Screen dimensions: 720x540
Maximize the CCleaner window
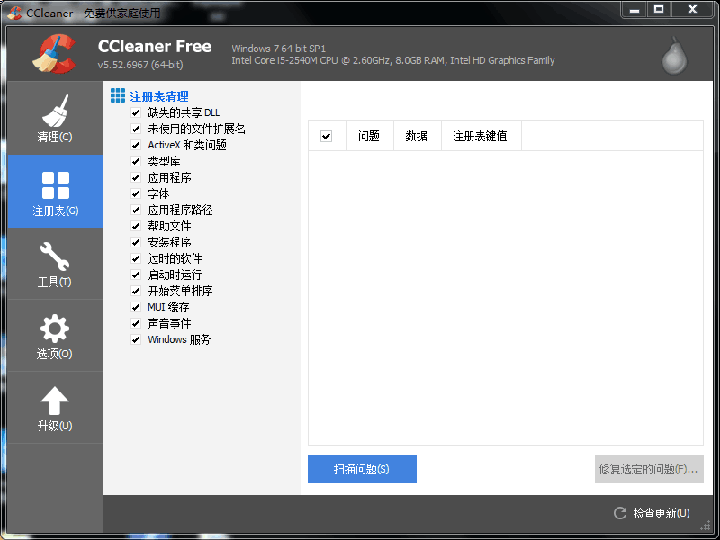(658, 10)
